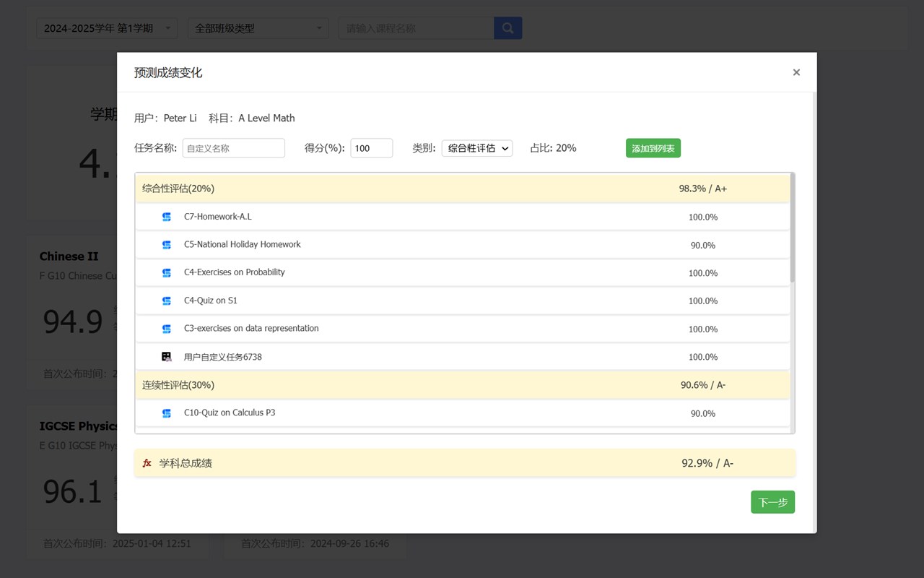The height and width of the screenshot is (578, 924).
Task: Focus the 任务名称 custom name field
Action: click(x=234, y=148)
